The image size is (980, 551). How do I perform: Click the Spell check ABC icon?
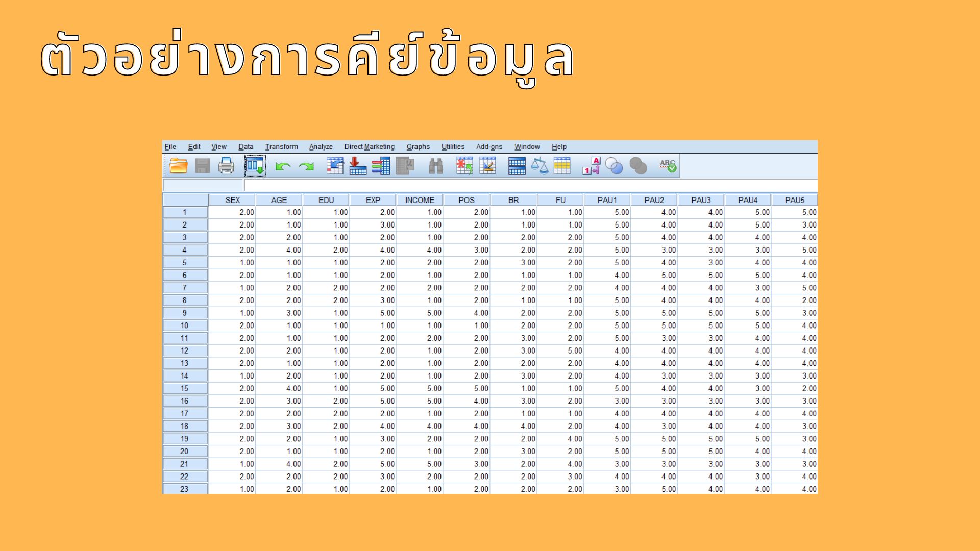(x=668, y=166)
